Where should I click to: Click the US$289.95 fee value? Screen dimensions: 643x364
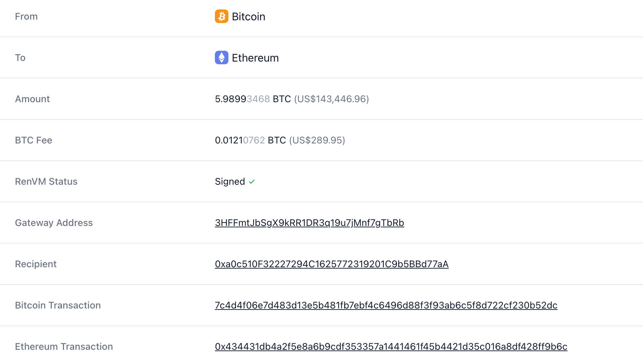(317, 140)
